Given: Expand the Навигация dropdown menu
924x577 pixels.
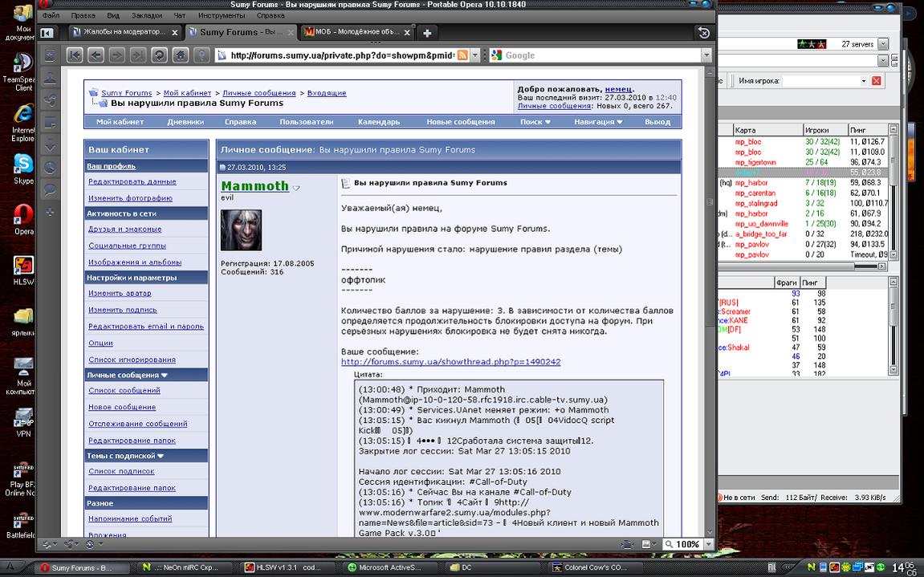Looking at the screenshot, I should pos(598,122).
